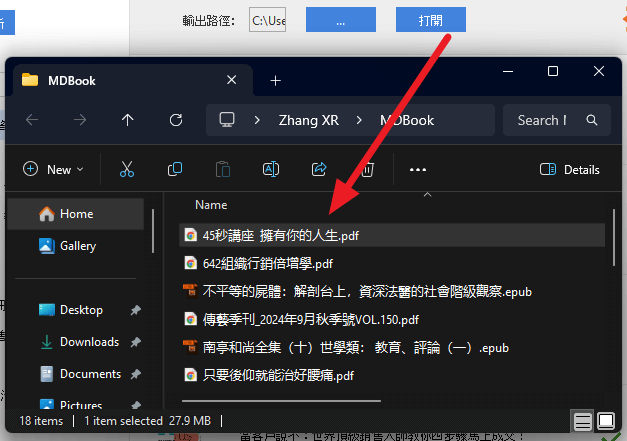Minimize the File Explorer window
The width and height of the screenshot is (627, 441).
coord(508,71)
